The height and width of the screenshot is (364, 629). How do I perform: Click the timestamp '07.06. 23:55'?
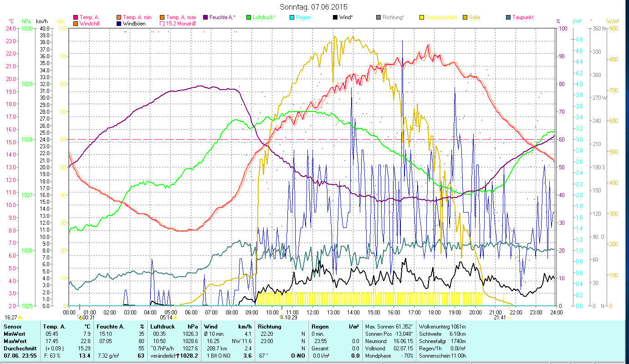[20, 356]
